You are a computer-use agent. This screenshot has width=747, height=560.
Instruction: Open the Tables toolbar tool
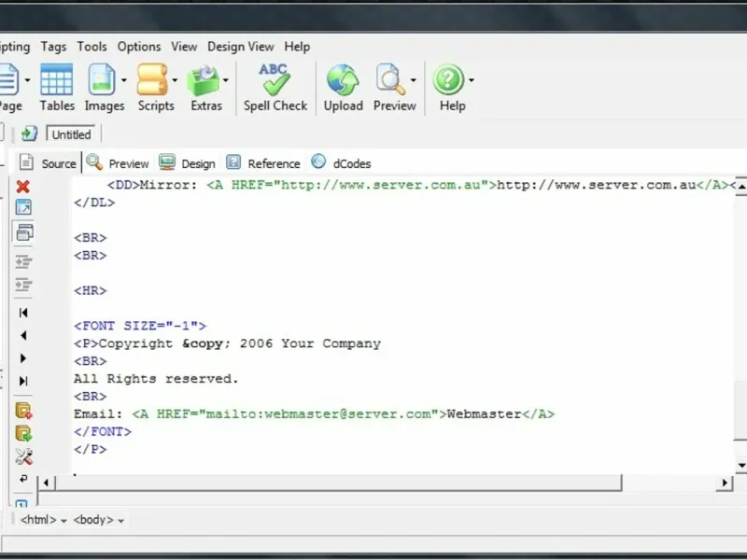click(57, 87)
